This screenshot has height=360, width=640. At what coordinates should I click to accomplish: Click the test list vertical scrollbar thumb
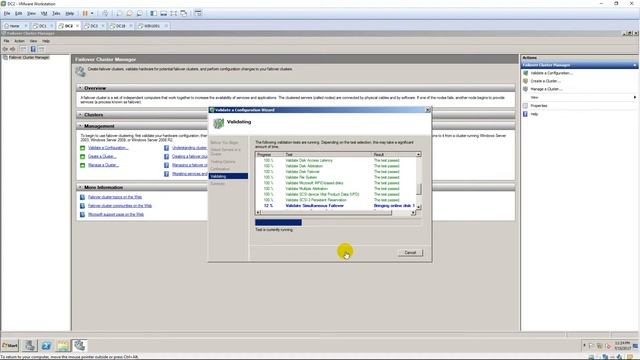418,189
